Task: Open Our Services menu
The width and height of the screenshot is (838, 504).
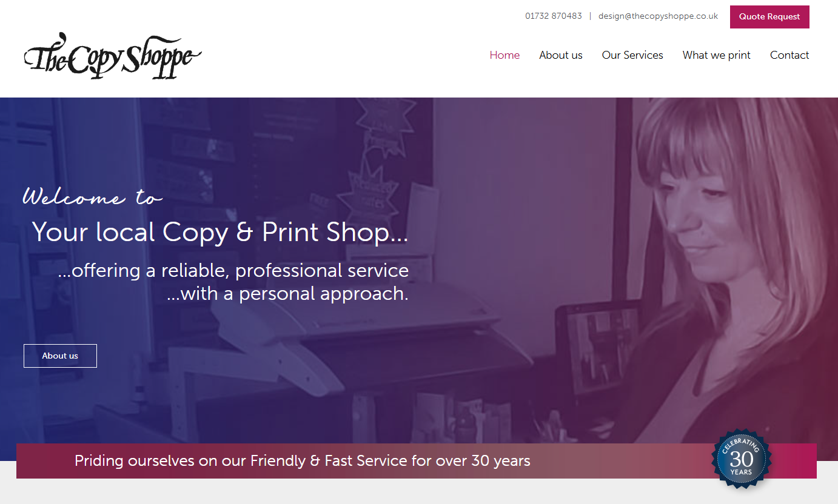Action: pyautogui.click(x=632, y=55)
